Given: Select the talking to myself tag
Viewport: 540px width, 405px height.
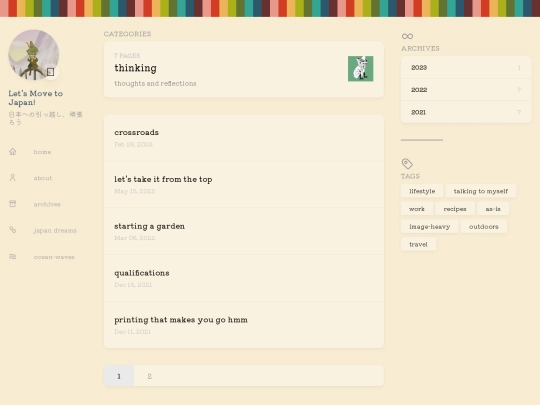Looking at the screenshot, I should pos(481,191).
